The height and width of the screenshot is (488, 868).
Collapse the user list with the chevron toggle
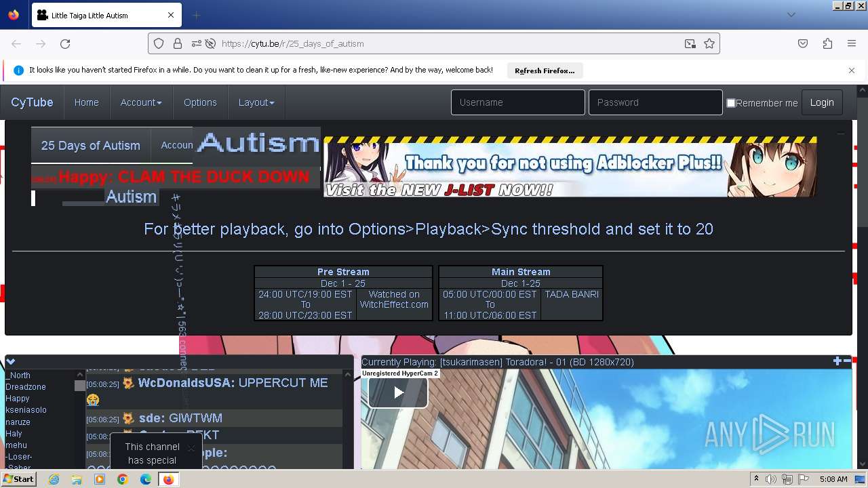(x=10, y=362)
